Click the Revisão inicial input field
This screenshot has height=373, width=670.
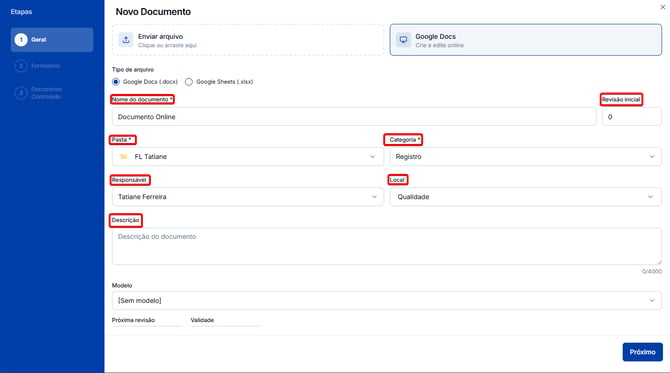[x=632, y=117]
